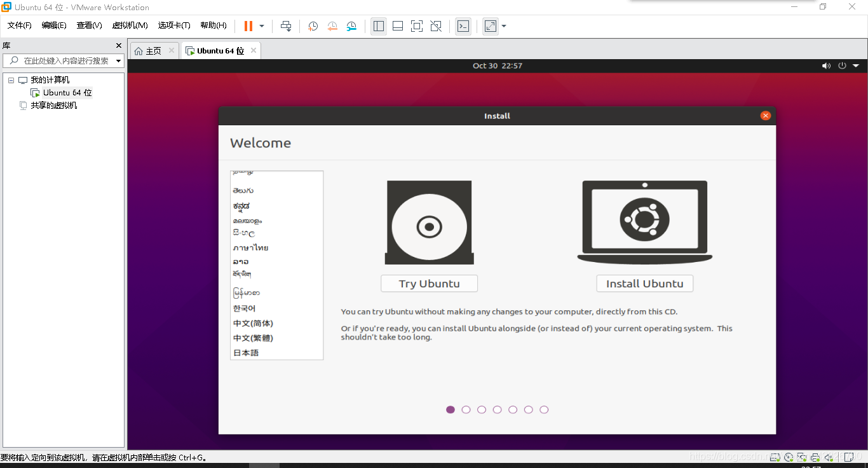Expand the stretch display options arrow

[504, 26]
